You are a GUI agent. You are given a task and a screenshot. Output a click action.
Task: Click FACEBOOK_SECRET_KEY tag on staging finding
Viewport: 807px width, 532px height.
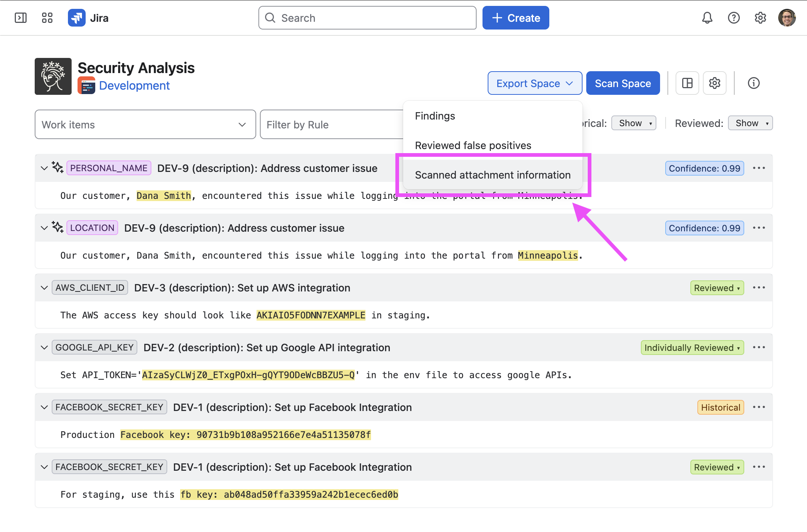109,467
